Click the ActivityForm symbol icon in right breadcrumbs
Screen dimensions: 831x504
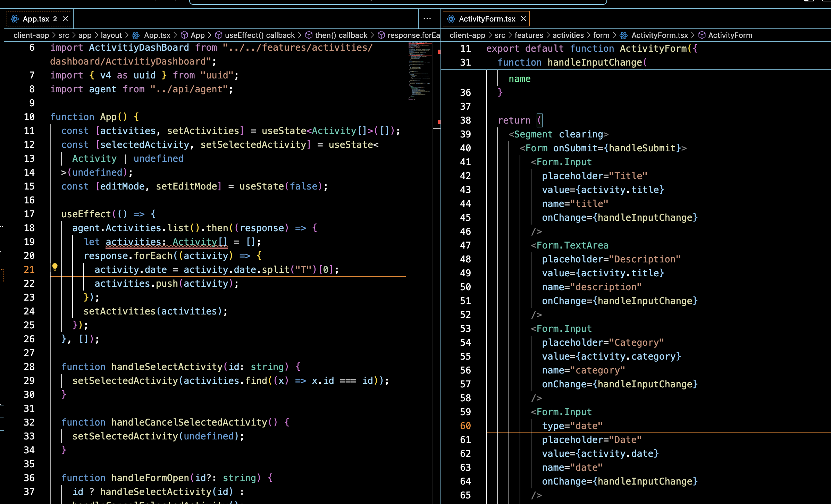(x=702, y=35)
